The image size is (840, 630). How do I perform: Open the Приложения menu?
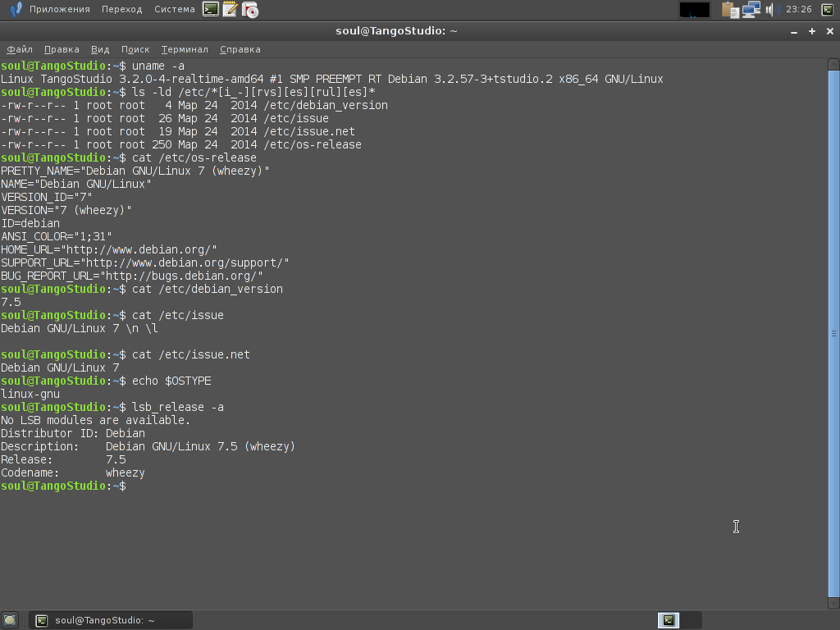click(59, 9)
